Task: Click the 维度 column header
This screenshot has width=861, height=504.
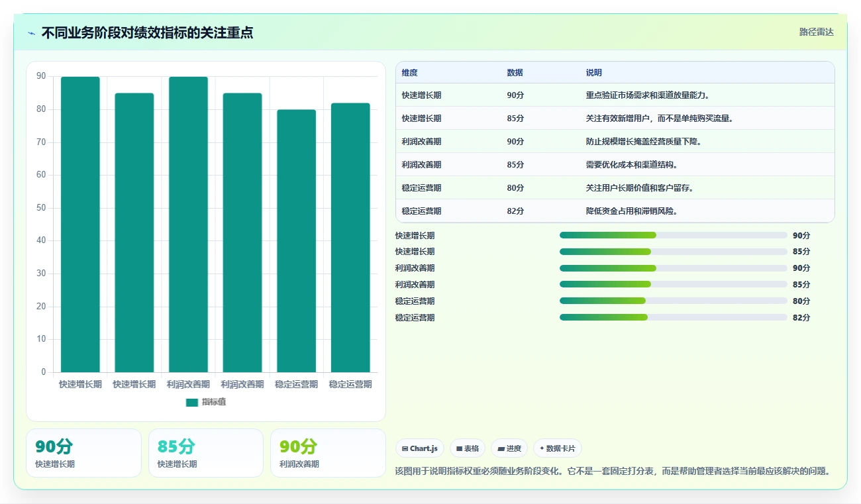Action: pos(410,73)
